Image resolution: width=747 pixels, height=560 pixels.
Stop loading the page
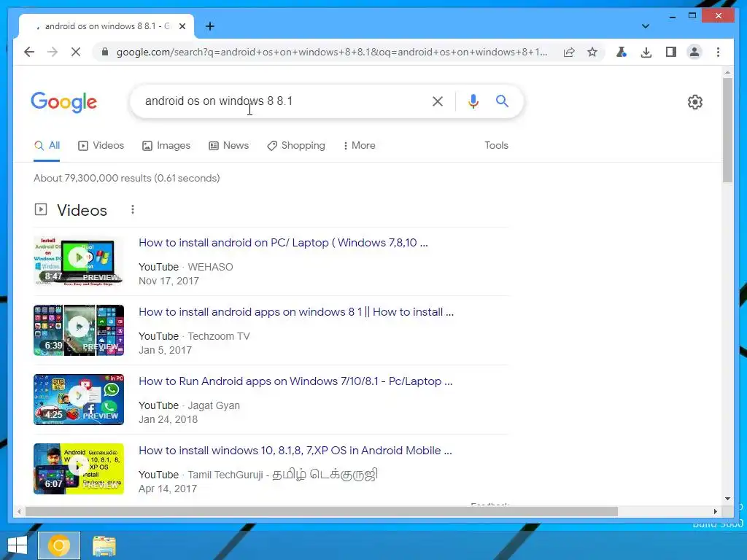point(76,52)
